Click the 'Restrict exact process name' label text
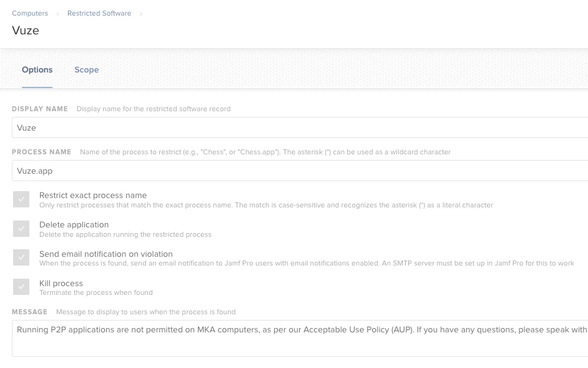The width and height of the screenshot is (588, 368). [x=93, y=196]
